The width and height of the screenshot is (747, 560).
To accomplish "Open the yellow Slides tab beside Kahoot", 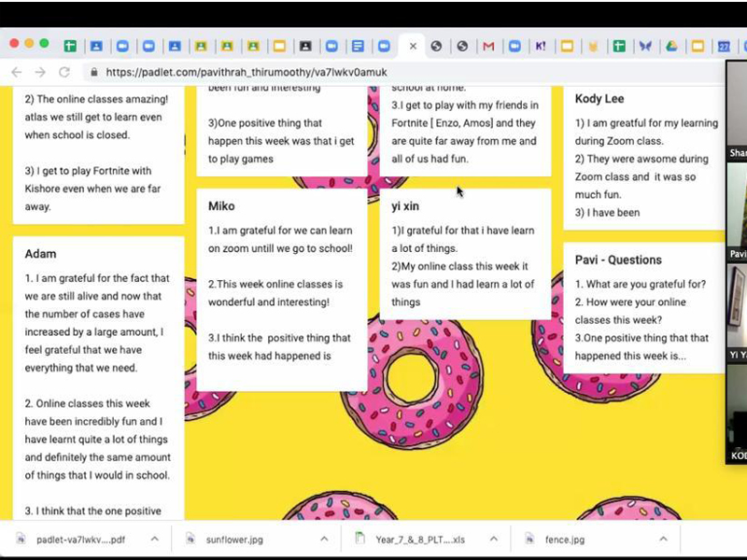I will tap(567, 46).
